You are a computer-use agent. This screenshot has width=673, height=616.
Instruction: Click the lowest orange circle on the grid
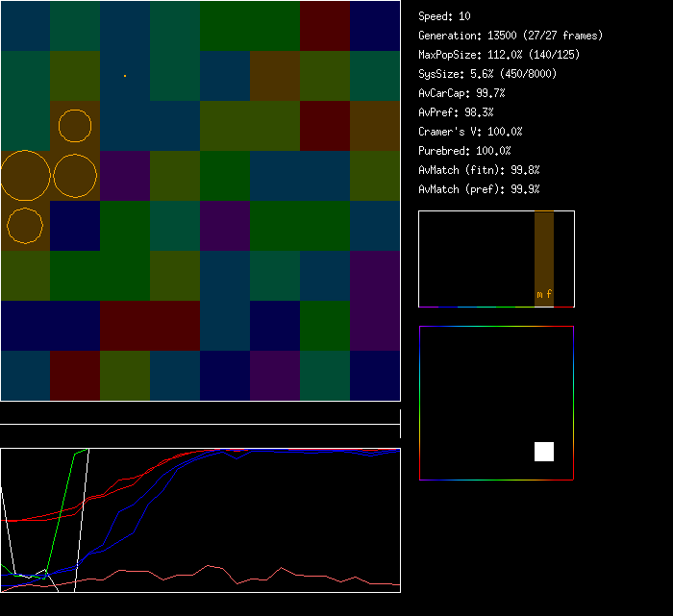tap(25, 225)
